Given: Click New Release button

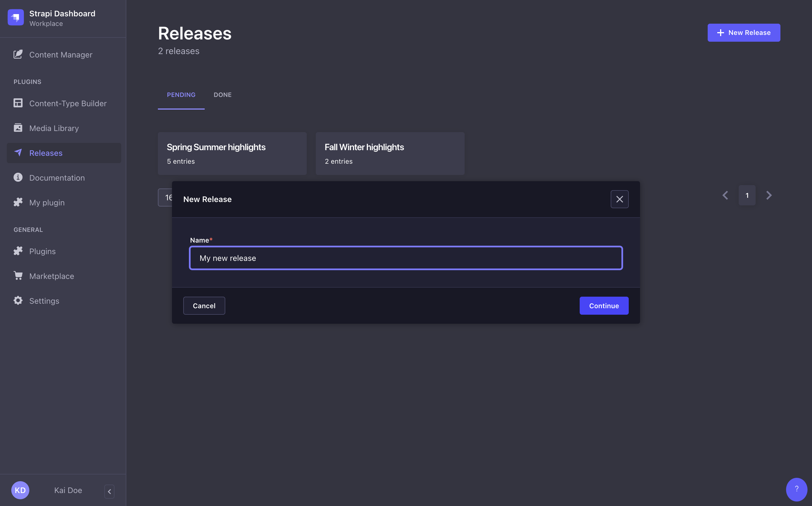Looking at the screenshot, I should click(x=744, y=33).
